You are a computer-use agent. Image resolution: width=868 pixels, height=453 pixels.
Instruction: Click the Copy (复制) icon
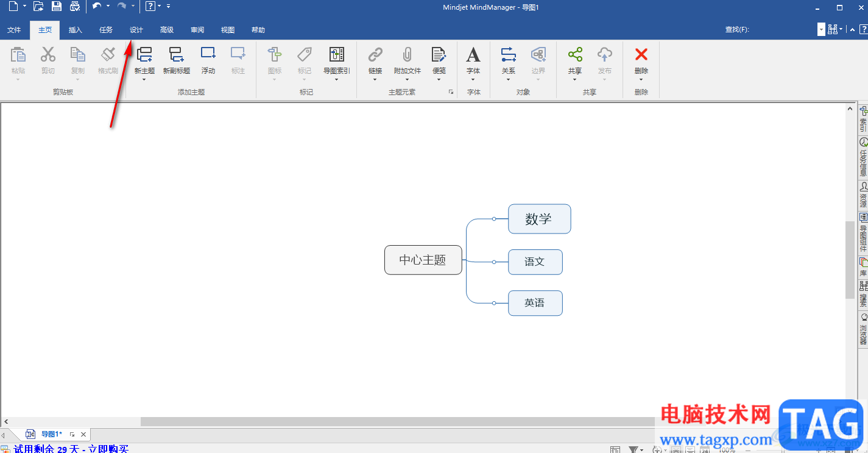coord(78,55)
